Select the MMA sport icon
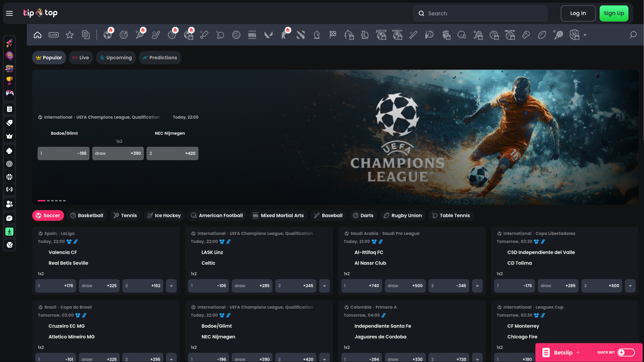The height and width of the screenshot is (362, 644). click(x=252, y=35)
